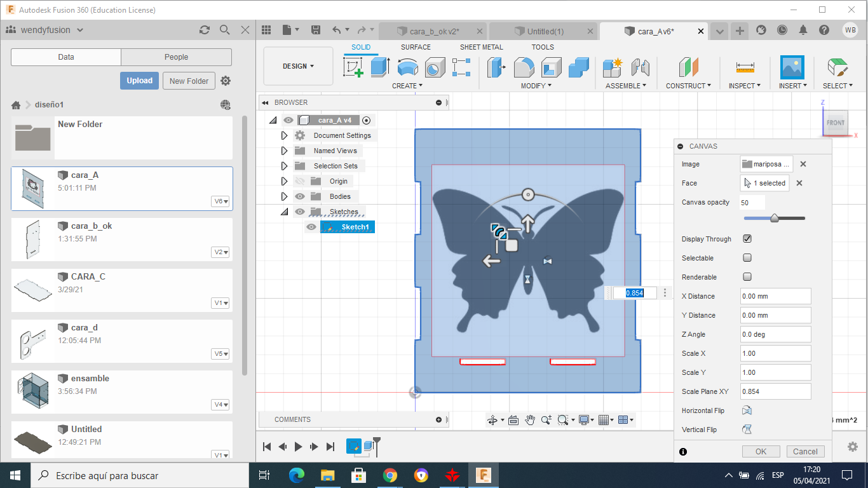The image size is (868, 488).
Task: Open the job status clock icon
Action: click(782, 30)
